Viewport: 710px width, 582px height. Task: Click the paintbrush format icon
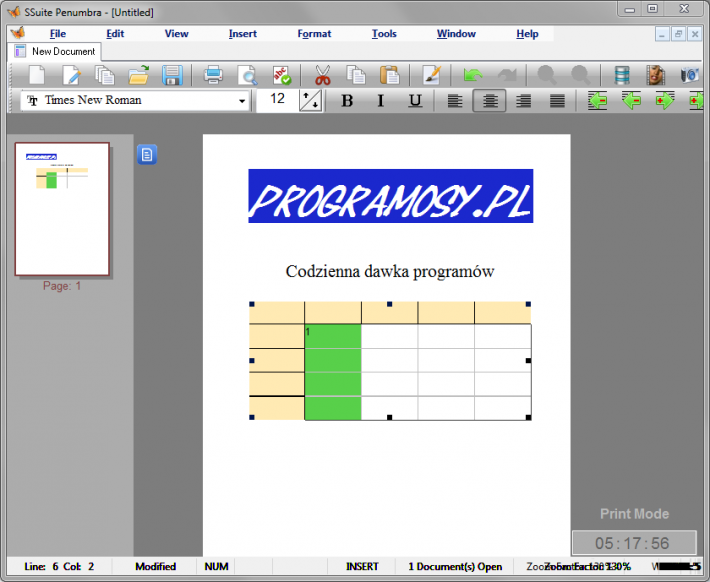431,75
